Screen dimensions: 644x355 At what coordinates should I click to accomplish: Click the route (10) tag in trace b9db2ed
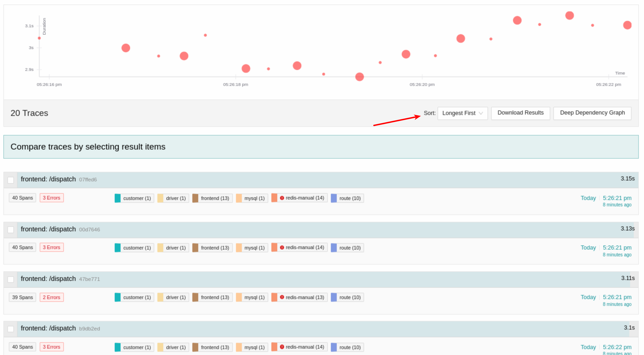tap(347, 347)
